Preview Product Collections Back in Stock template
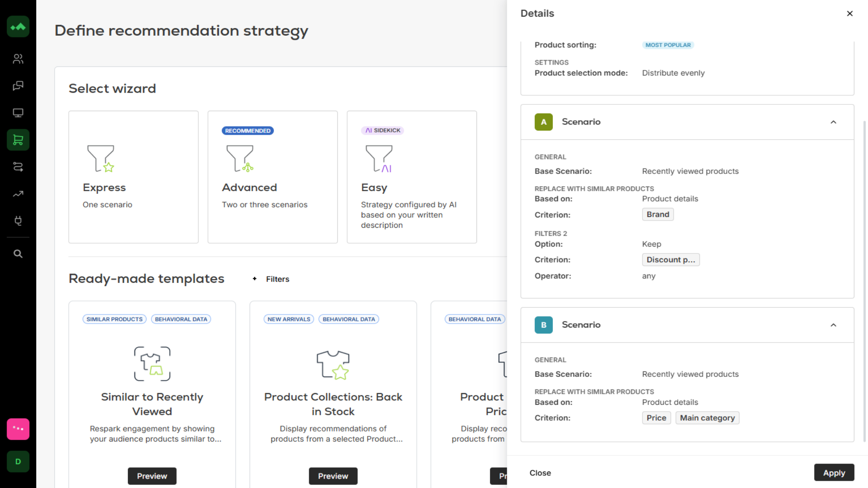 pyautogui.click(x=333, y=476)
